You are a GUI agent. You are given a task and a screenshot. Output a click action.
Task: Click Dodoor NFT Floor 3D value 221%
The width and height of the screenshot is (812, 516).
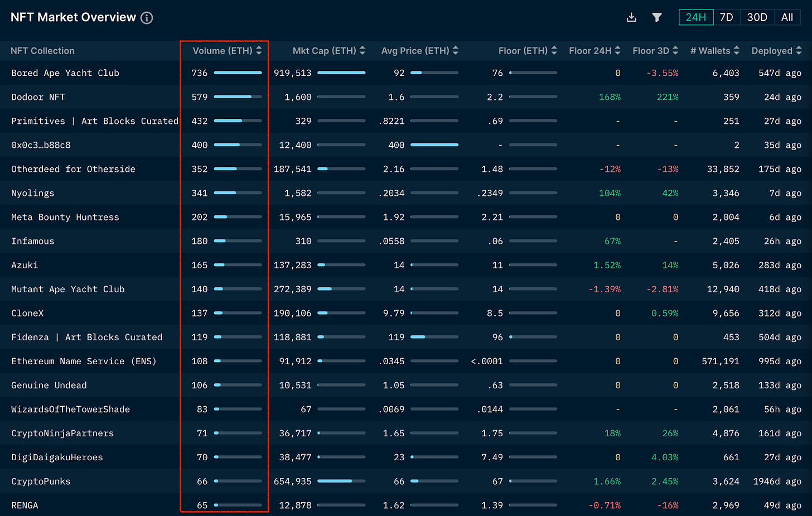[x=668, y=97]
